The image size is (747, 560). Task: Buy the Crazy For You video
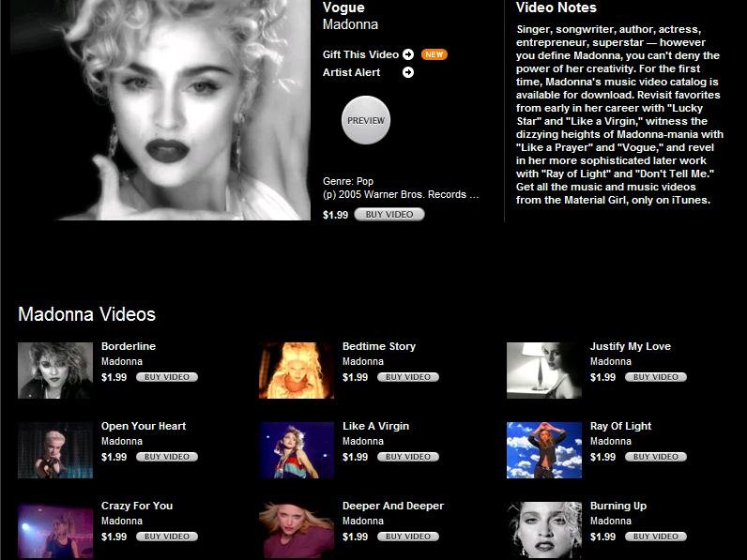(167, 537)
